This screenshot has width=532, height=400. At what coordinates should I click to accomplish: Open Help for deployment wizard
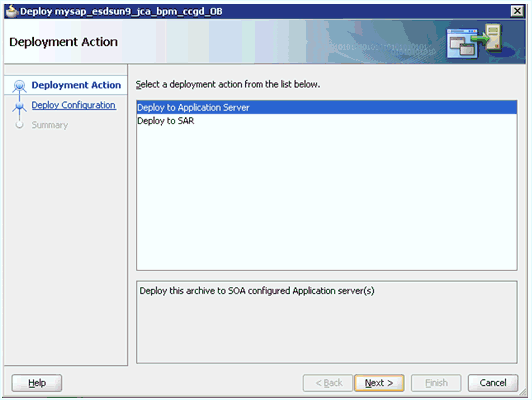coord(37,383)
